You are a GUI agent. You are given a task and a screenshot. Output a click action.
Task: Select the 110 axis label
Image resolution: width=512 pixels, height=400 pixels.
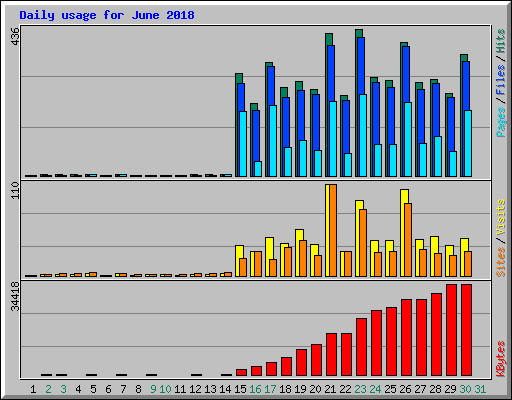[x=15, y=191]
